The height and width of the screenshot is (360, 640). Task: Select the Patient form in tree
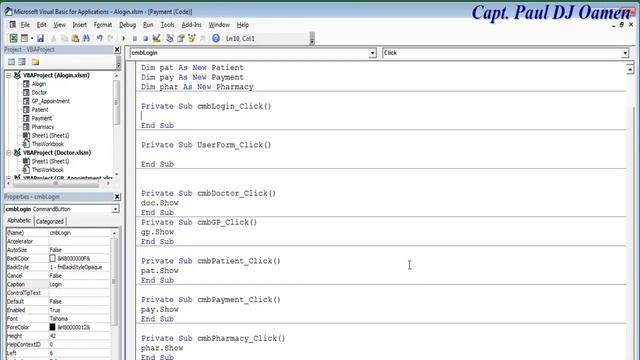40,110
